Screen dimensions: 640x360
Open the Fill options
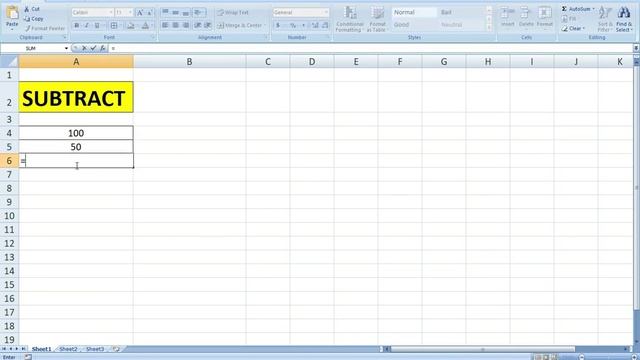point(569,19)
